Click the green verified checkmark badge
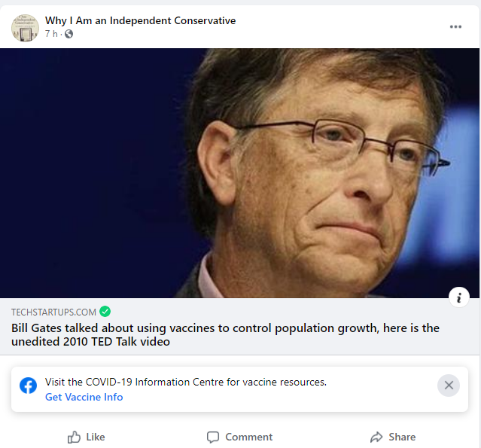This screenshot has width=481, height=448. point(105,312)
